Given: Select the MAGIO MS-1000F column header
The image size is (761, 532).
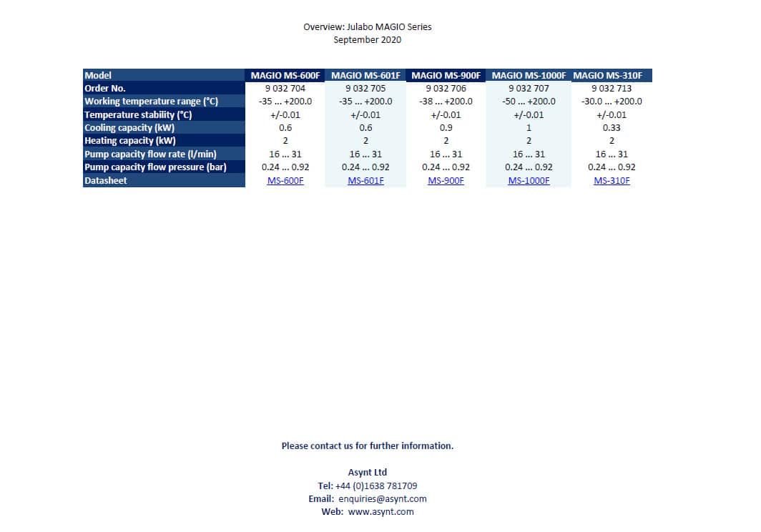Looking at the screenshot, I should tap(529, 75).
